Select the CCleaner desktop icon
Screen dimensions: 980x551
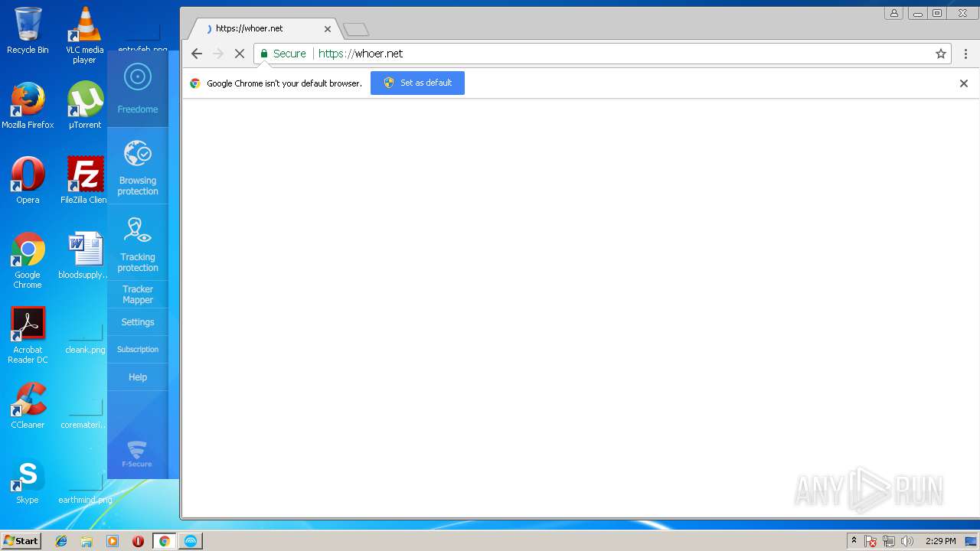click(x=28, y=406)
